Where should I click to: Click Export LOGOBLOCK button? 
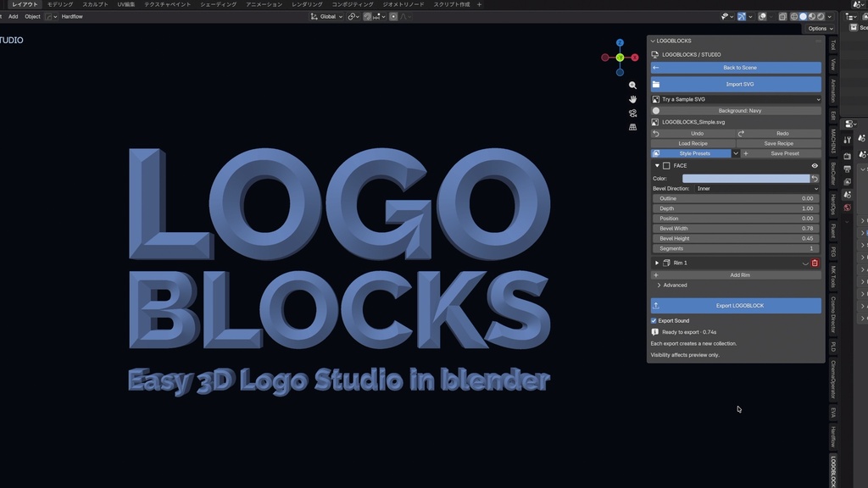pyautogui.click(x=736, y=305)
